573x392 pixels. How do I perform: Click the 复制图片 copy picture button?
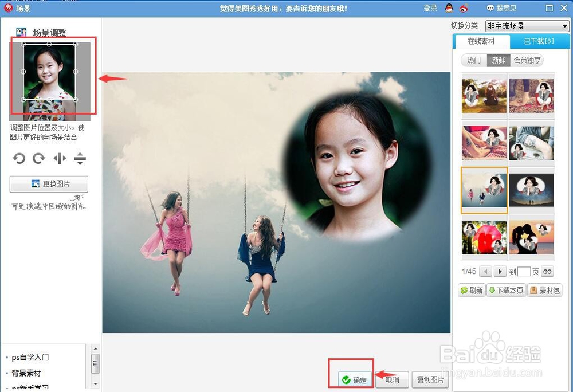tap(430, 379)
